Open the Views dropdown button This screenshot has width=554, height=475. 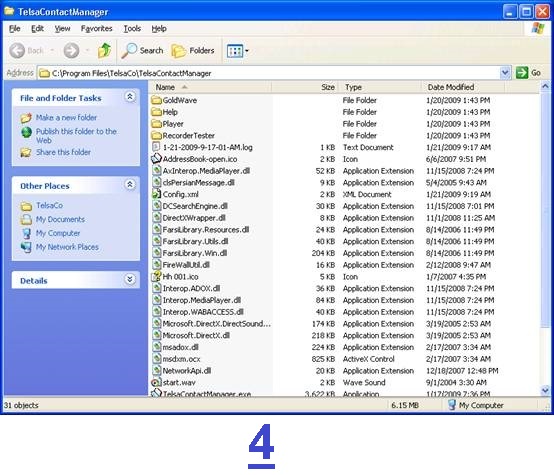pyautogui.click(x=237, y=51)
